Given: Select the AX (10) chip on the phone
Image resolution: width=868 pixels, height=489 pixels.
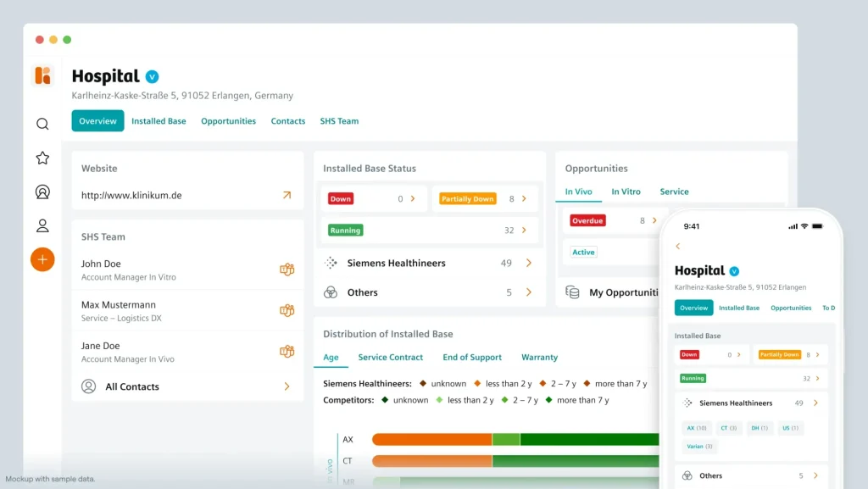Looking at the screenshot, I should pyautogui.click(x=695, y=428).
